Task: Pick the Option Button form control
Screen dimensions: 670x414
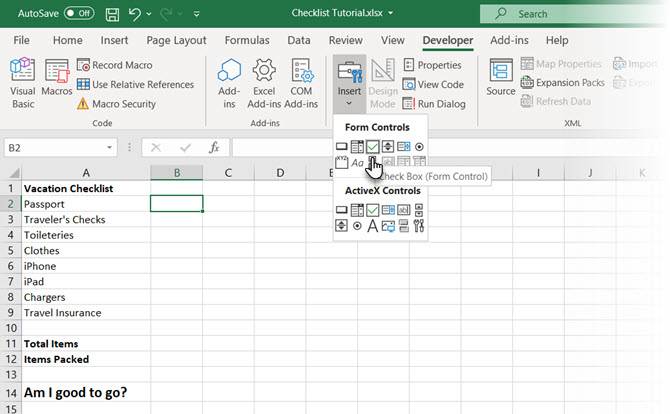Action: [419, 147]
